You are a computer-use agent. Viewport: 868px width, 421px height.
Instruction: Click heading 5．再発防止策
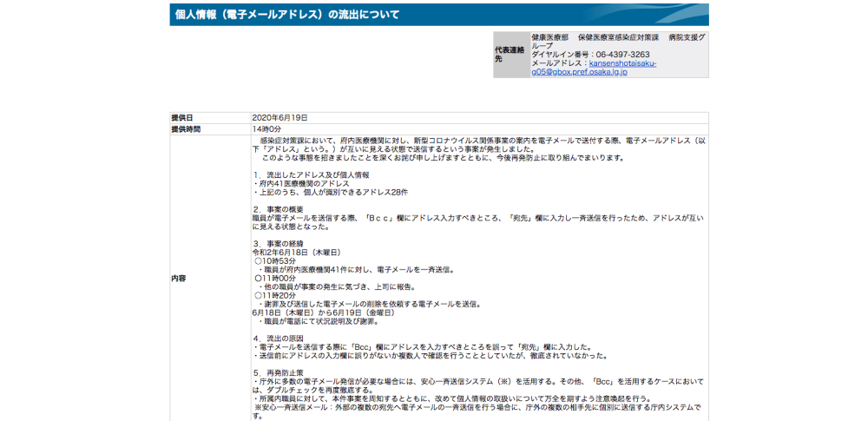278,372
